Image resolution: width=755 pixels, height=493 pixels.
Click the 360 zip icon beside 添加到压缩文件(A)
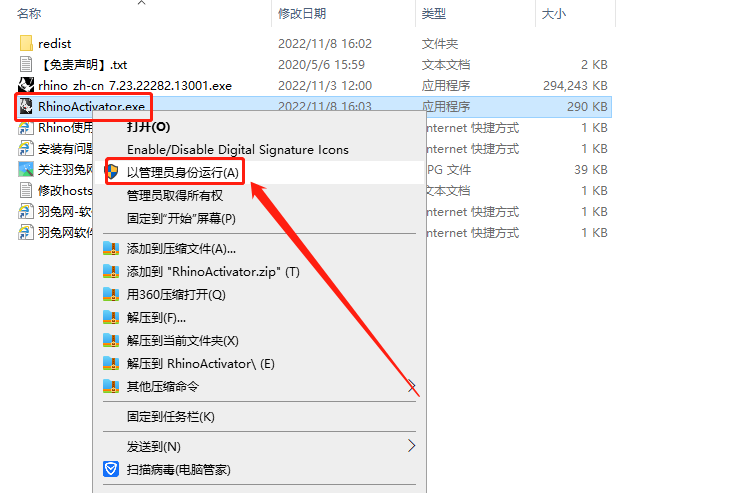[111, 248]
